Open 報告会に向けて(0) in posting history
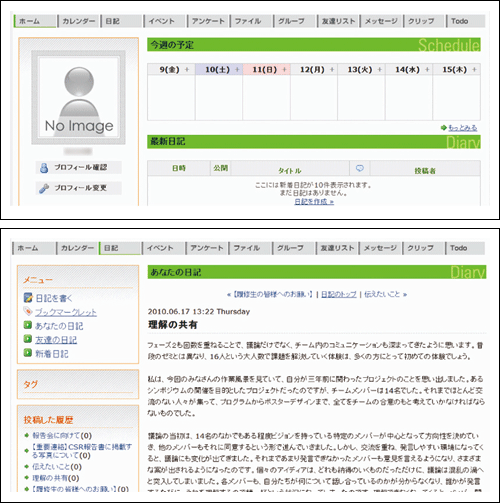Image resolution: width=500 pixels, height=503 pixels. click(62, 435)
